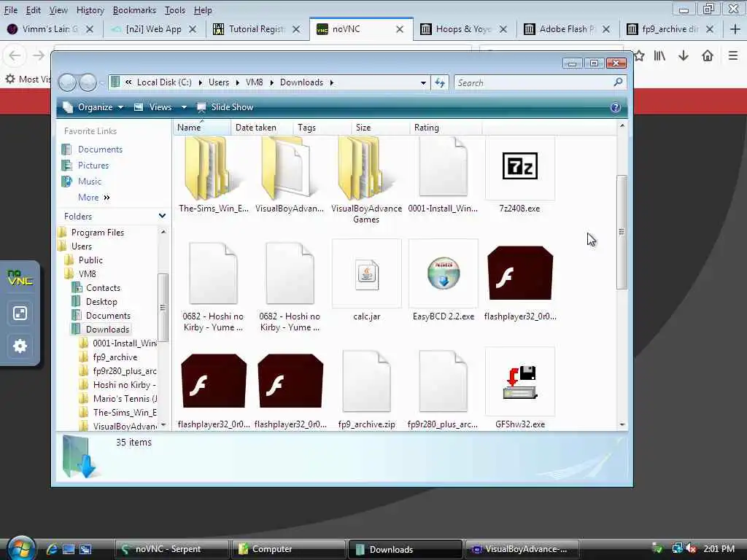Click the search magnifier icon
The image size is (747, 560).
tap(618, 82)
